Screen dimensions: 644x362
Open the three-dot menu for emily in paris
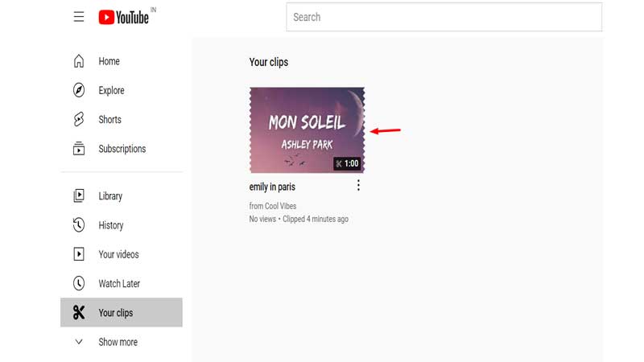point(358,186)
